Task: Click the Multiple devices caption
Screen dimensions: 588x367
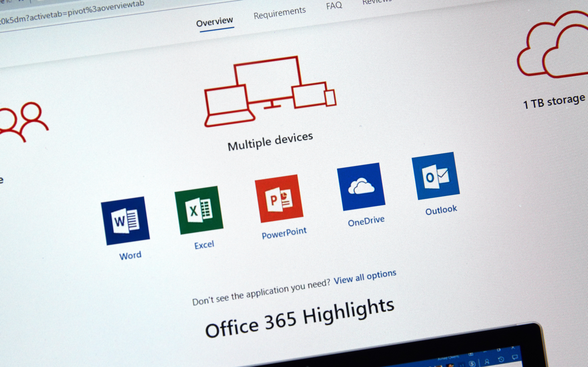Action: [270, 142]
